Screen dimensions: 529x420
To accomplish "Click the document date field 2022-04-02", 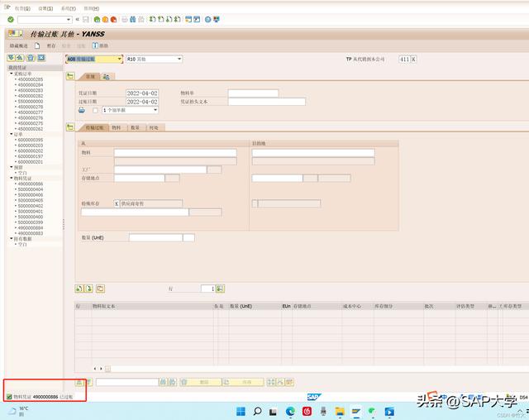I will 142,93.
